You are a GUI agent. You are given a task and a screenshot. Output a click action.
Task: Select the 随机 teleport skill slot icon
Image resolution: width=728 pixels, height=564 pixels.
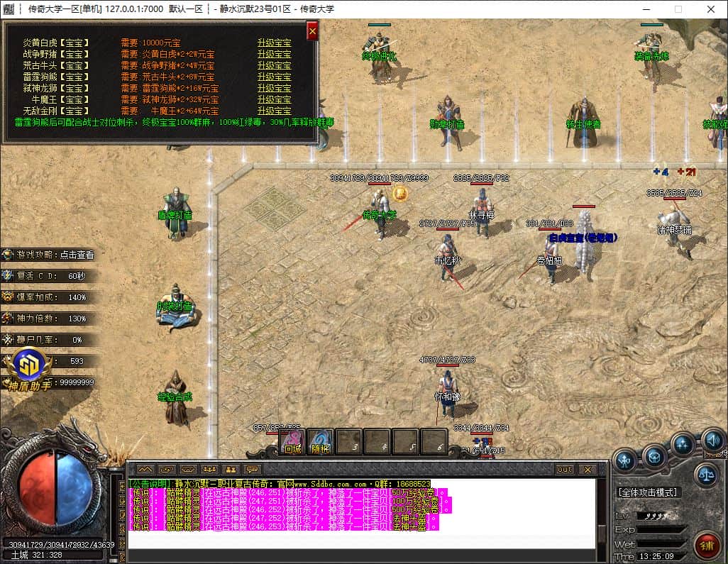point(320,441)
